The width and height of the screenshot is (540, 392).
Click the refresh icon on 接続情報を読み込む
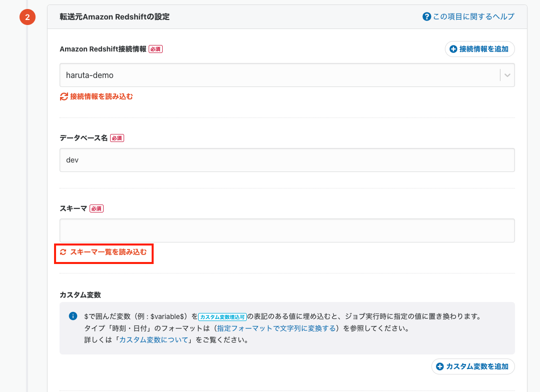(x=64, y=96)
